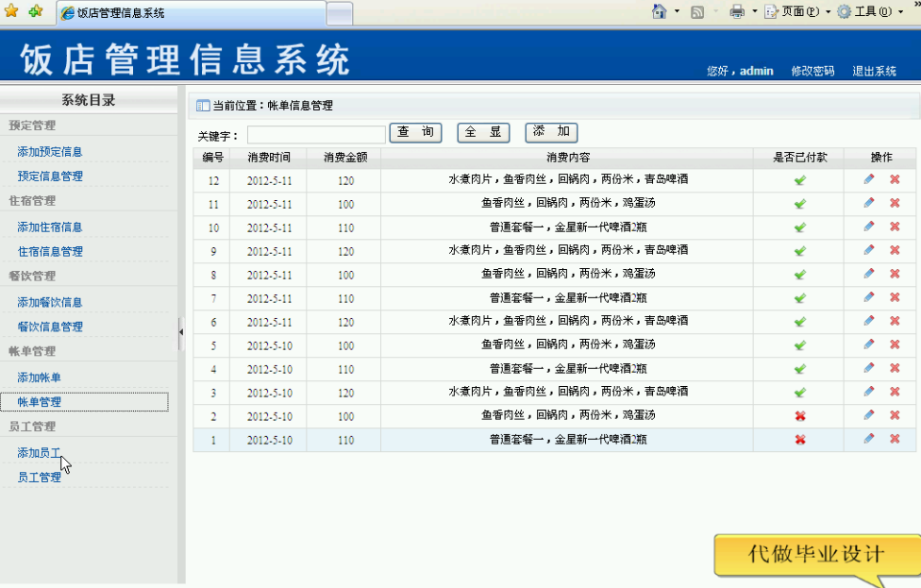
Task: Click the 预定管理 sidebar section heading
Action: point(32,126)
